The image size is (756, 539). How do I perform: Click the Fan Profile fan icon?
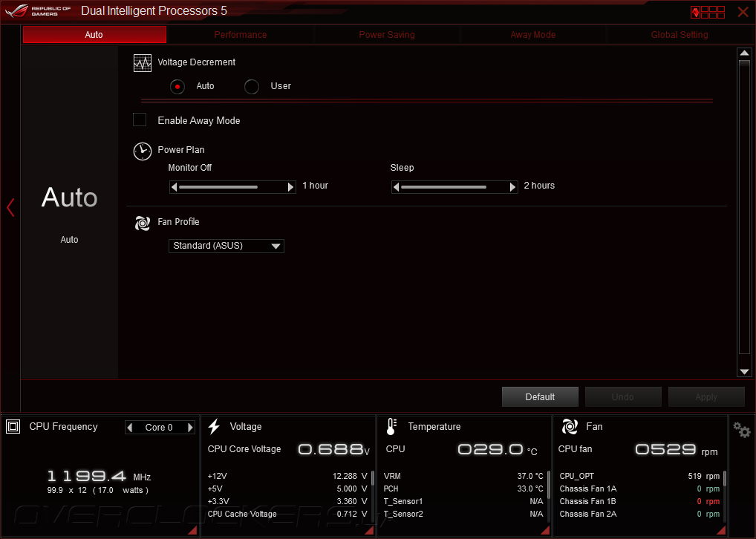(143, 223)
